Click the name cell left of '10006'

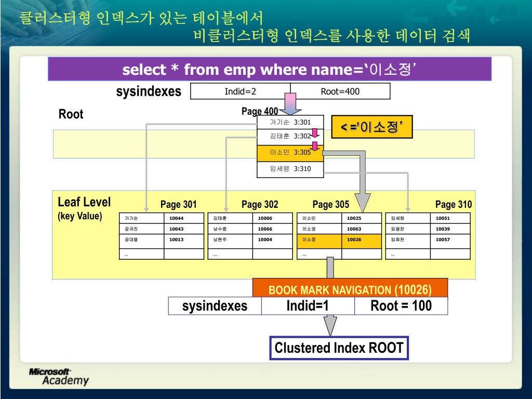pyautogui.click(x=230, y=218)
